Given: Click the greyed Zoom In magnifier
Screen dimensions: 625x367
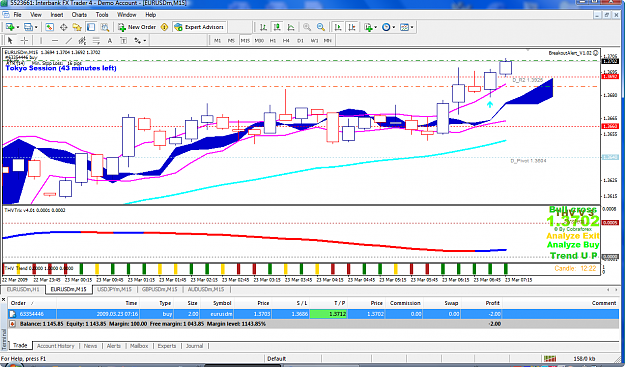Looking at the screenshot, I should [307, 27].
